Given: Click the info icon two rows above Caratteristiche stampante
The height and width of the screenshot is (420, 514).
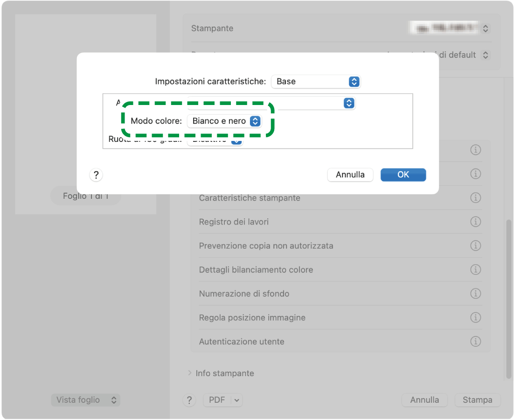Looking at the screenshot, I should coord(475,150).
